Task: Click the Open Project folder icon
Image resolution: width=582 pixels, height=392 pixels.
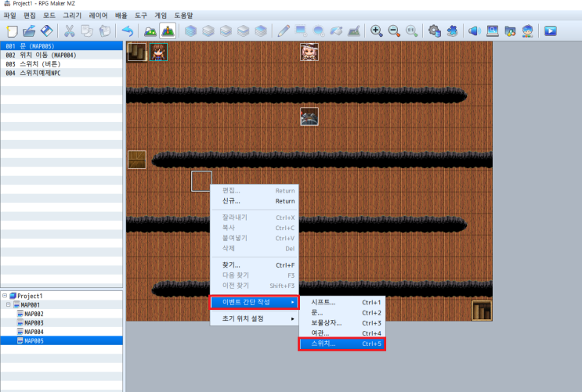Action: [x=29, y=31]
